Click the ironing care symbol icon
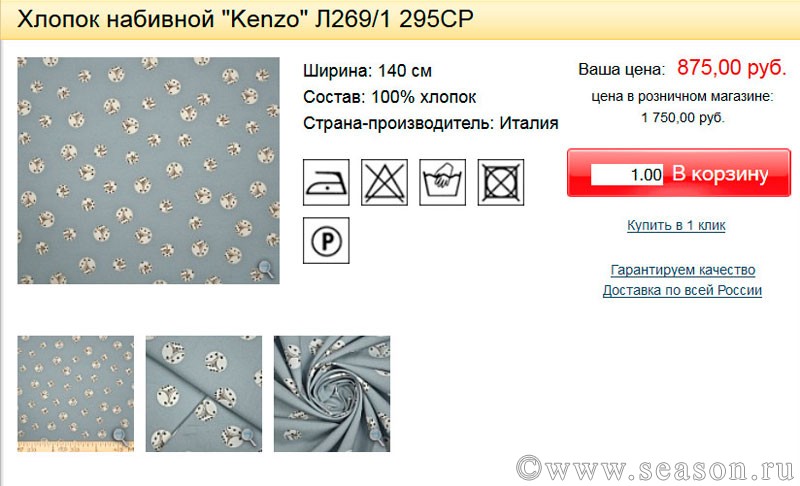Viewport: 800px width, 486px height. [x=326, y=182]
